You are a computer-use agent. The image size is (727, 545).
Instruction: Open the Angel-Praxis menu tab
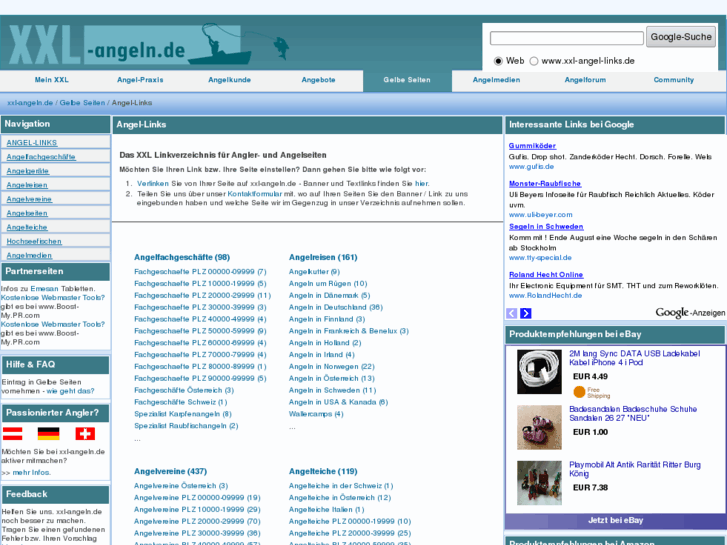pyautogui.click(x=140, y=80)
